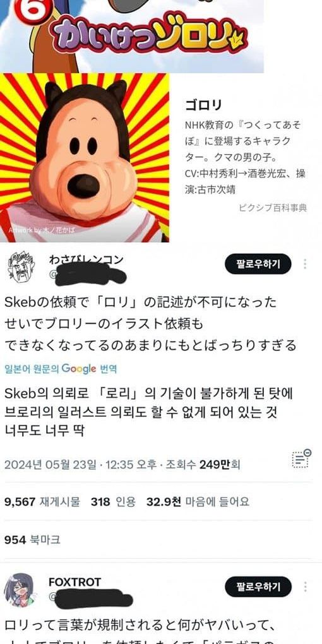
Task: Open the more options menu on わさびレンコン's tweet
Action: click(x=304, y=264)
